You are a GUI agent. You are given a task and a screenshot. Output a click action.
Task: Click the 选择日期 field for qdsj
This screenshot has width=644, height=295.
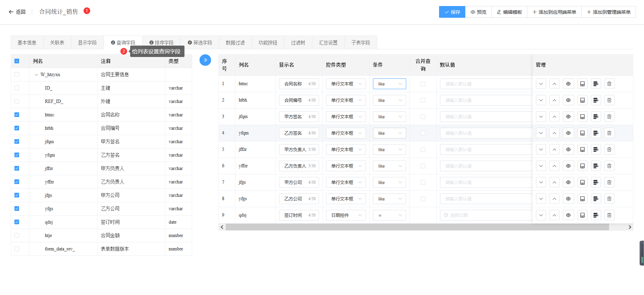(x=486, y=215)
